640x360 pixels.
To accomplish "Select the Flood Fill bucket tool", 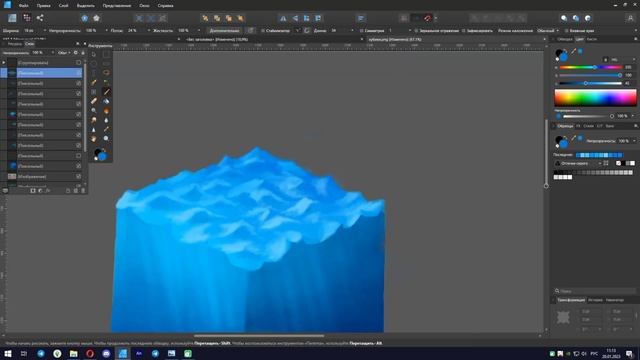I will (x=107, y=101).
